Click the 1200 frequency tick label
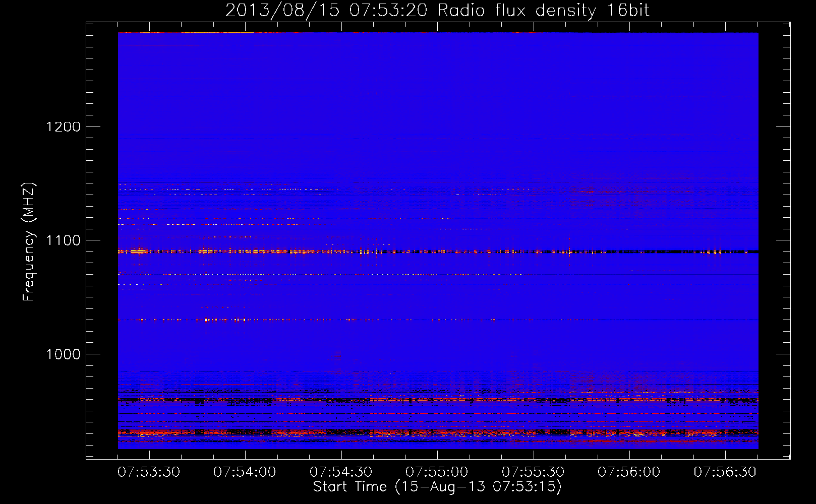Screen dimensions: 816x504 click(64, 127)
